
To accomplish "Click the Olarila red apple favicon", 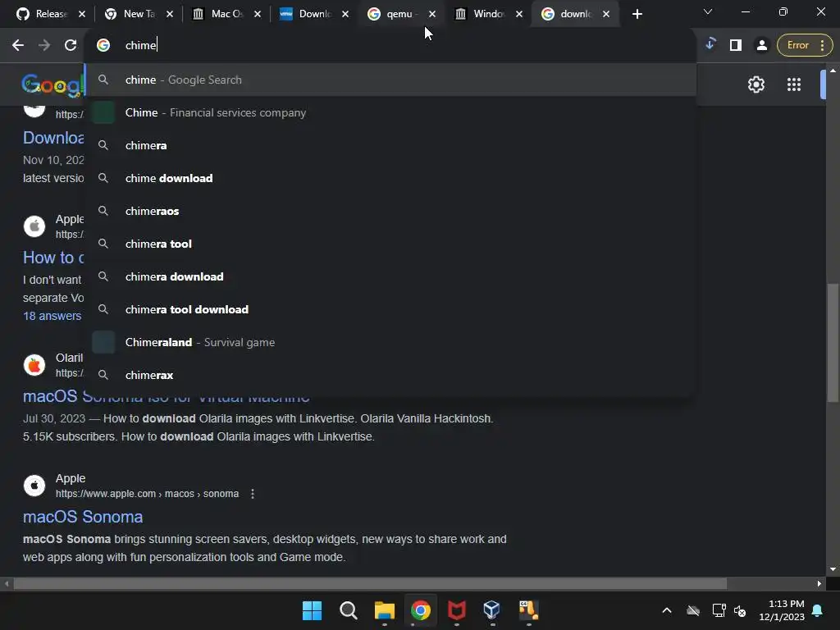I will 34,365.
